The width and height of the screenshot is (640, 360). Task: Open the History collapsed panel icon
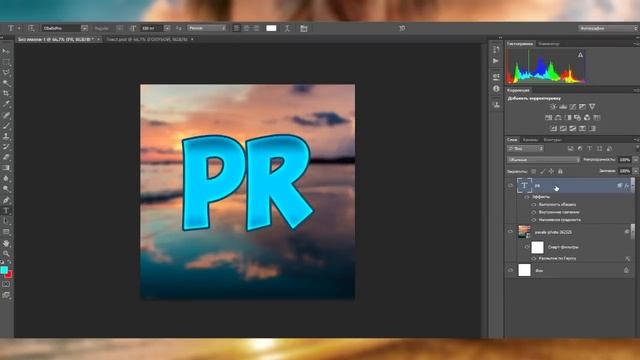[496, 50]
